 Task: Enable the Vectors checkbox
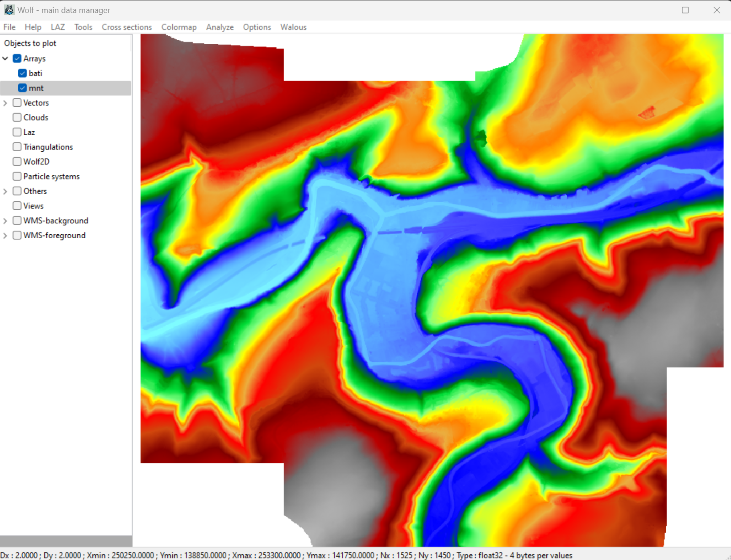tap(17, 103)
